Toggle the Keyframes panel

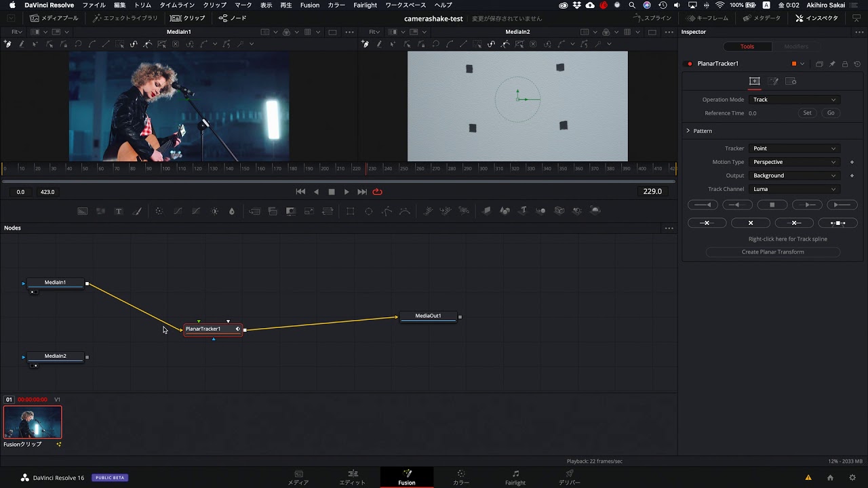coord(708,18)
